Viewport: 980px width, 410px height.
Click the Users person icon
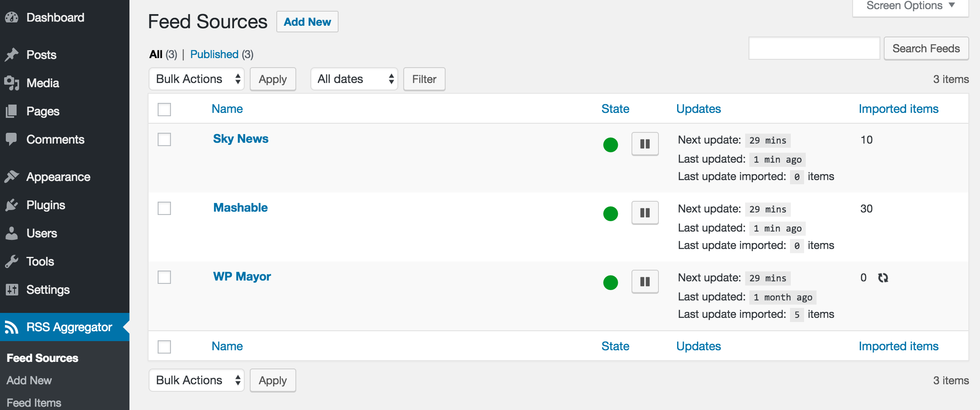click(x=12, y=233)
